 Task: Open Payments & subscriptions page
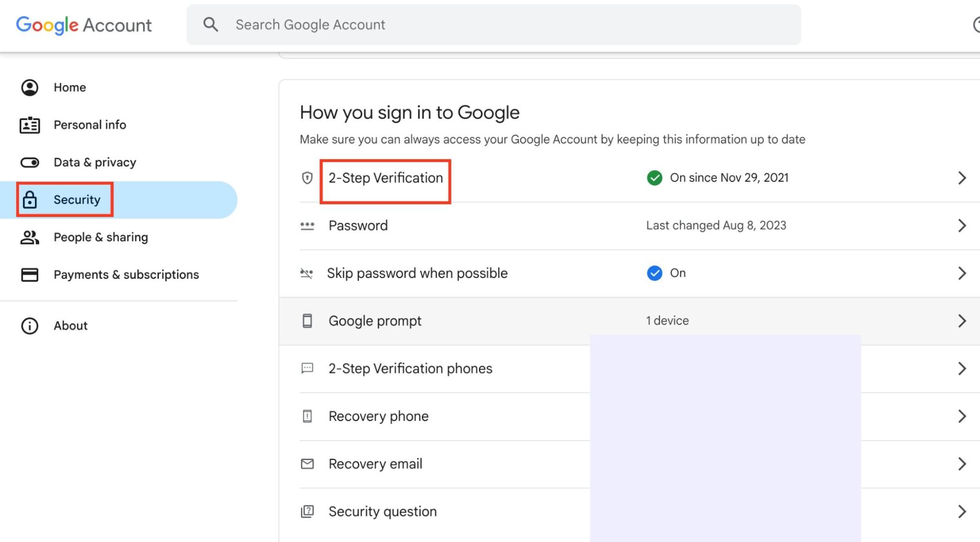(x=119, y=274)
